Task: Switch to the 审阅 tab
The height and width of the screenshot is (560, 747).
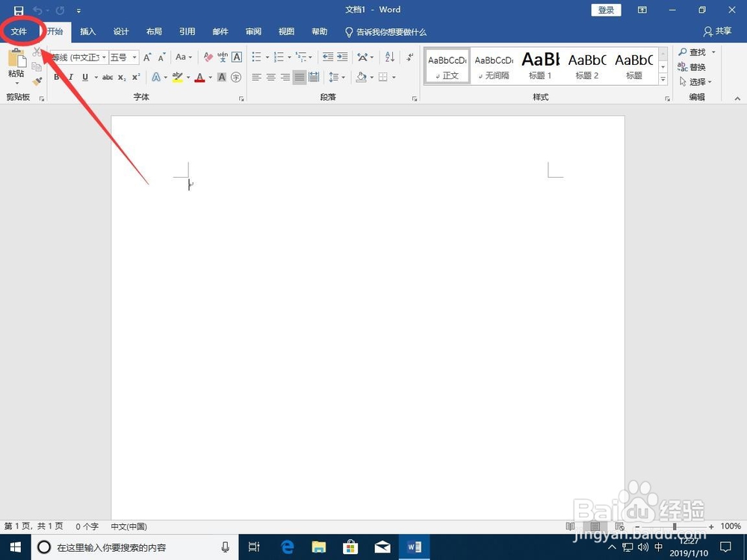Action: click(253, 31)
